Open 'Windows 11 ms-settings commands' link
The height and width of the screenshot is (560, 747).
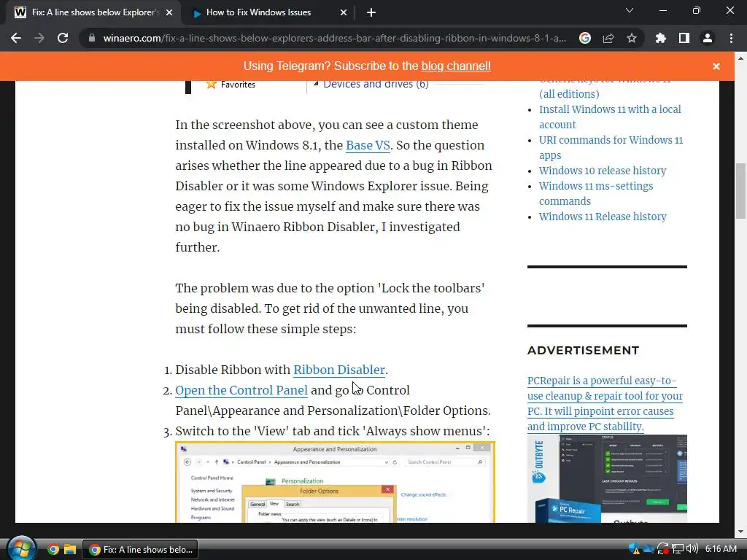point(596,193)
